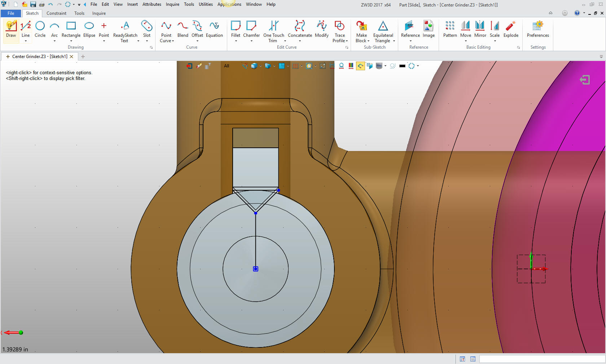Select the Offset curve tool

tap(197, 29)
